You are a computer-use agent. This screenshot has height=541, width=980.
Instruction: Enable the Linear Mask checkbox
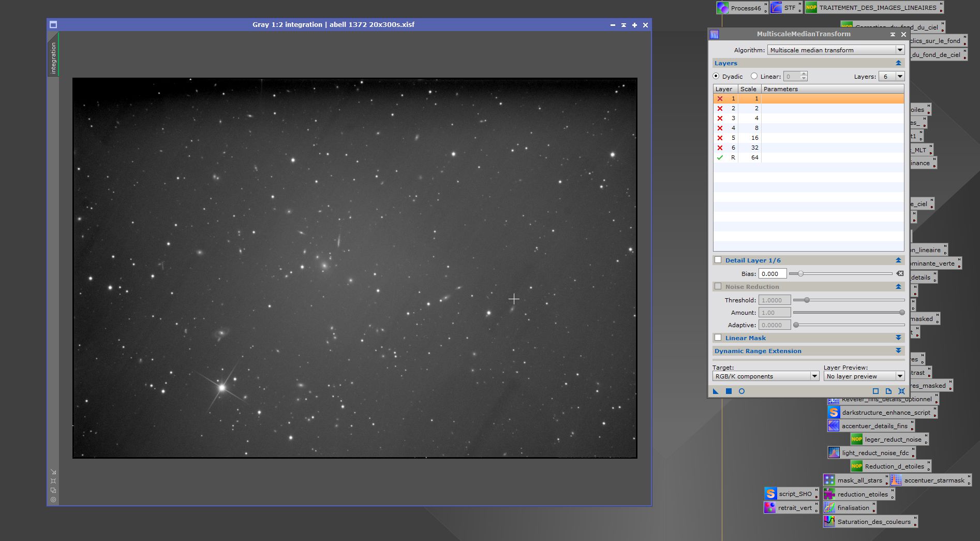pos(718,338)
